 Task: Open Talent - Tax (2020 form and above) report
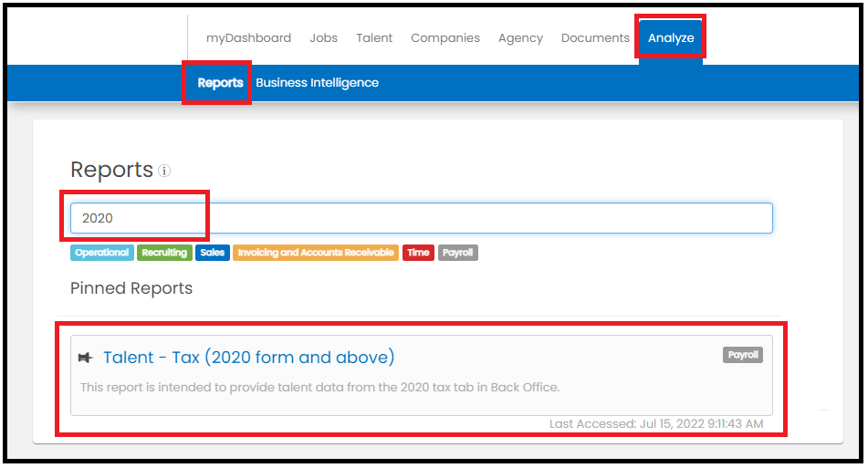click(x=248, y=358)
